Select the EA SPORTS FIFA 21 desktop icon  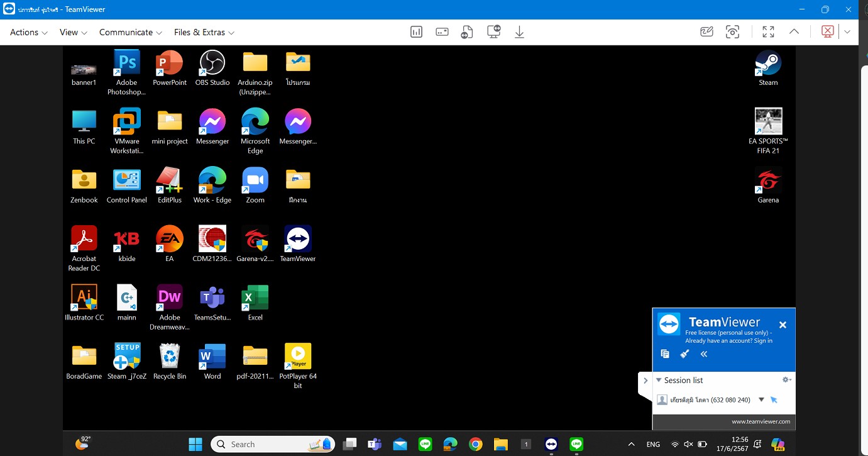(x=768, y=131)
